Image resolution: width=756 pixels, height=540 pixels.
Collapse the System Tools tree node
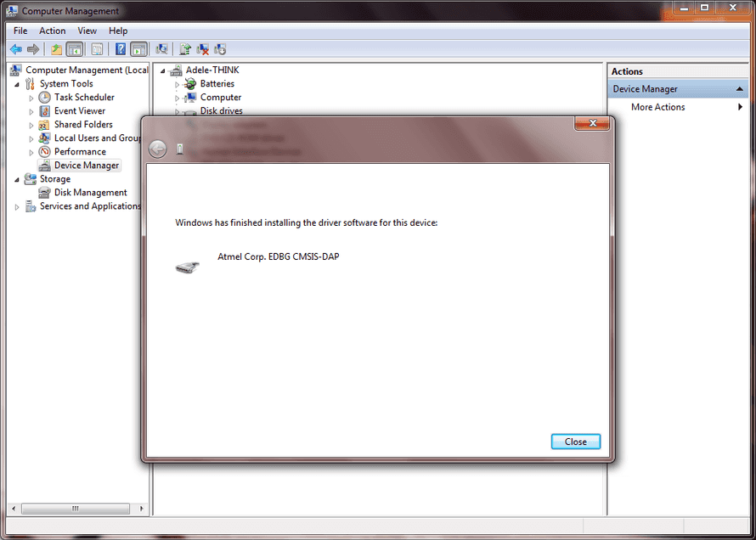click(17, 84)
